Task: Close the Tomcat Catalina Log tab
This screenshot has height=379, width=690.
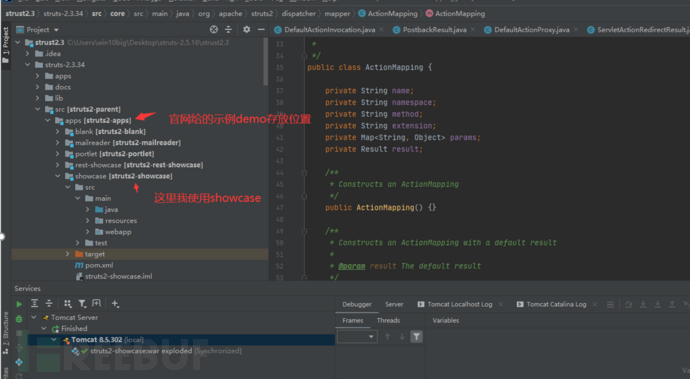Action: 595,304
